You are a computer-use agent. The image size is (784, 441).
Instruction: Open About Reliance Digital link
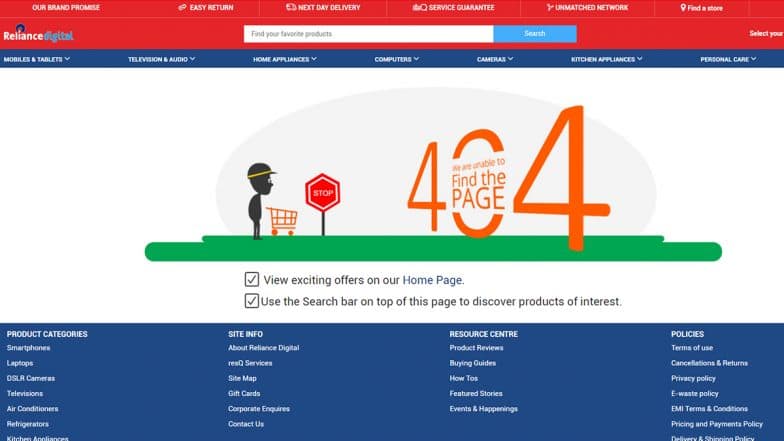click(264, 348)
